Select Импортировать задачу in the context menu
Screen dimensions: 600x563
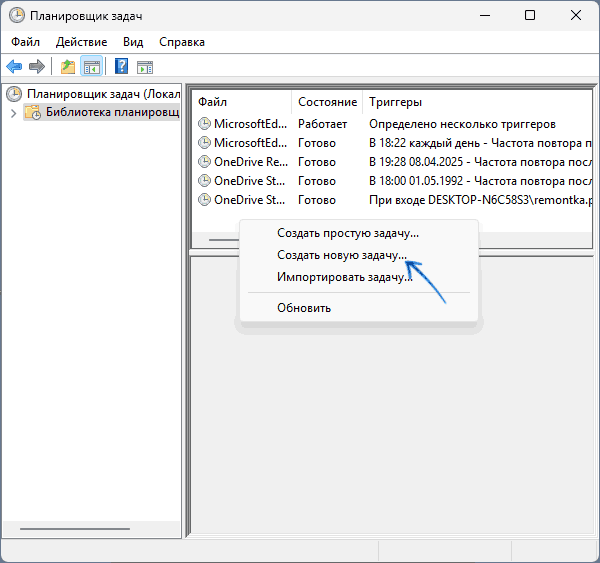[x=344, y=277]
